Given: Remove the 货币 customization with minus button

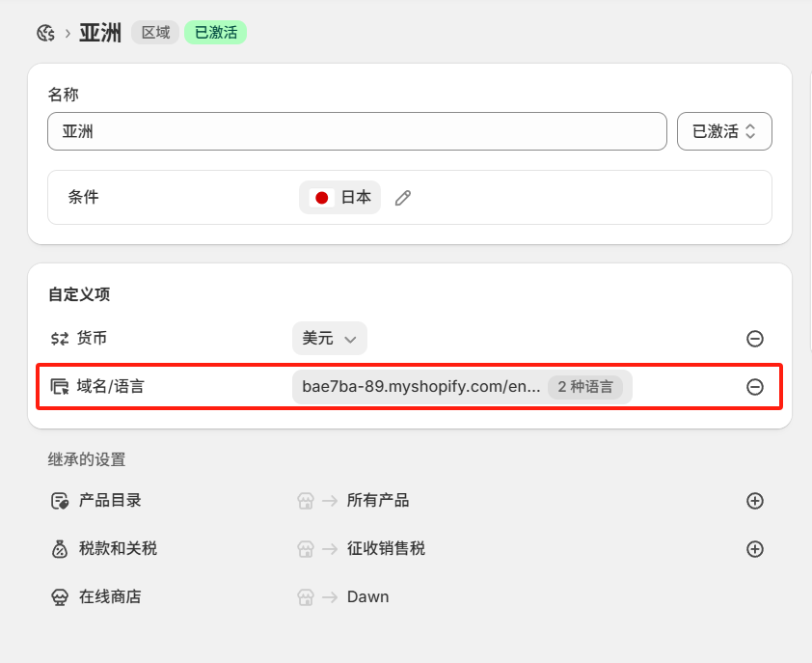Looking at the screenshot, I should point(755,339).
